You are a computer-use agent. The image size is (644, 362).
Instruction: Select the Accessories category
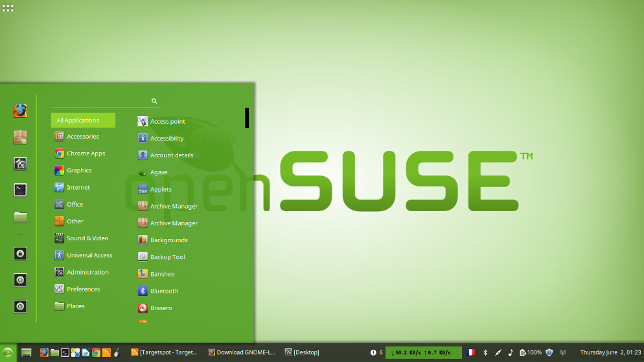[83, 136]
